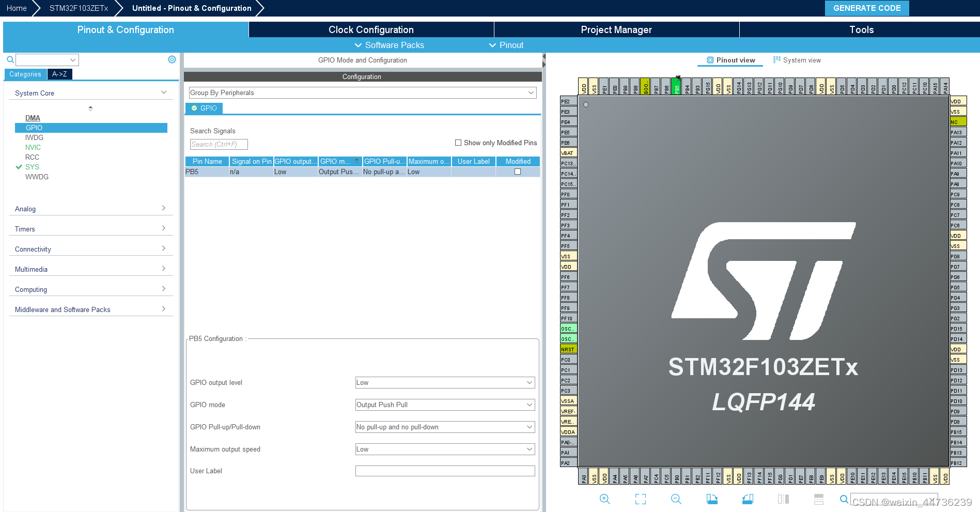Open SYS in System Core
Image resolution: width=980 pixels, height=512 pixels.
pos(32,167)
